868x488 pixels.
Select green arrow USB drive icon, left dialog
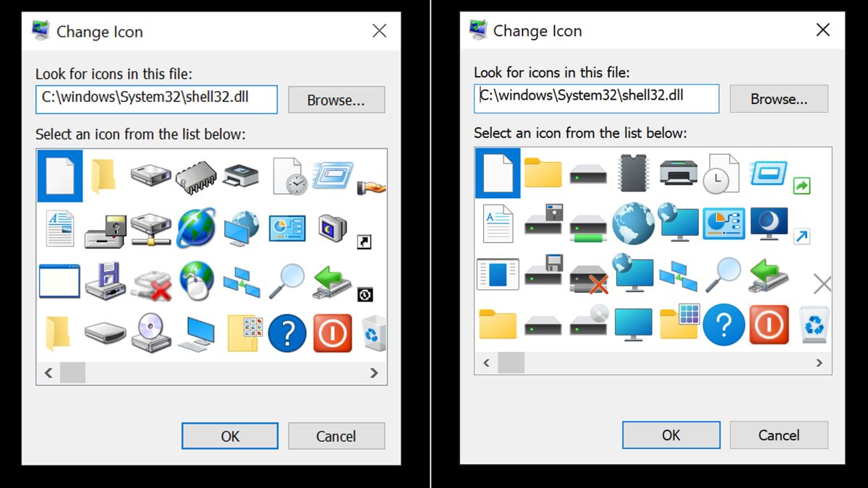331,282
